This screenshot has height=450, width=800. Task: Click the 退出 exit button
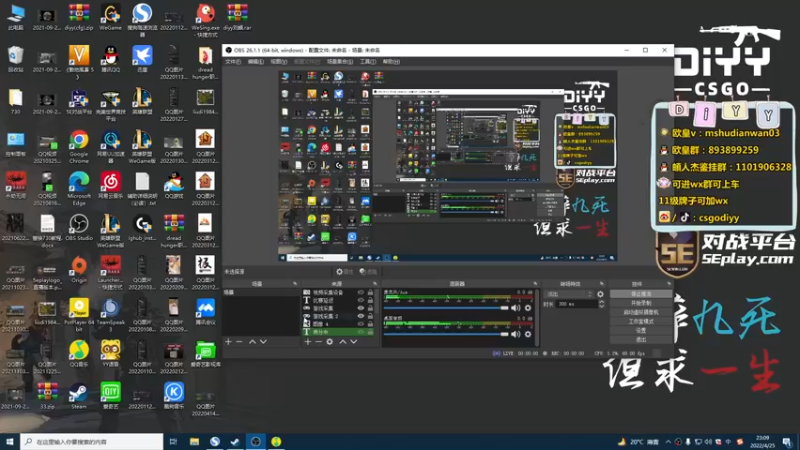pos(641,339)
